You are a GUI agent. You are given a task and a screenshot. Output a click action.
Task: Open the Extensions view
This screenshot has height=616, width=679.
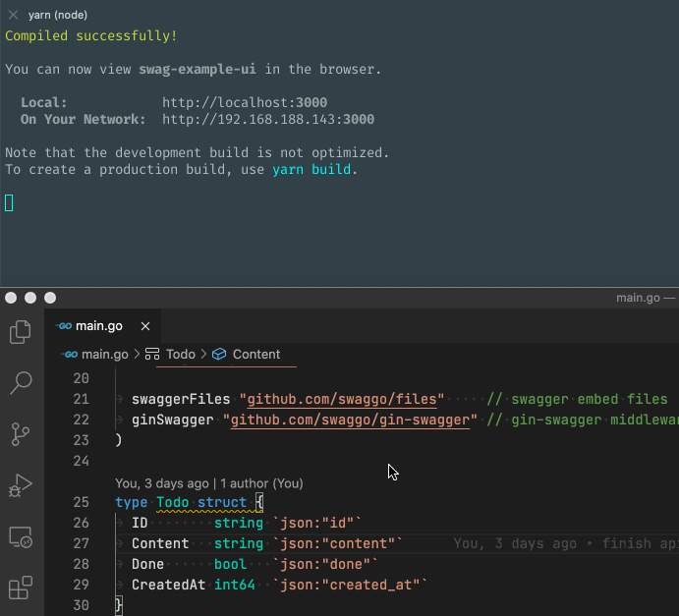21,588
